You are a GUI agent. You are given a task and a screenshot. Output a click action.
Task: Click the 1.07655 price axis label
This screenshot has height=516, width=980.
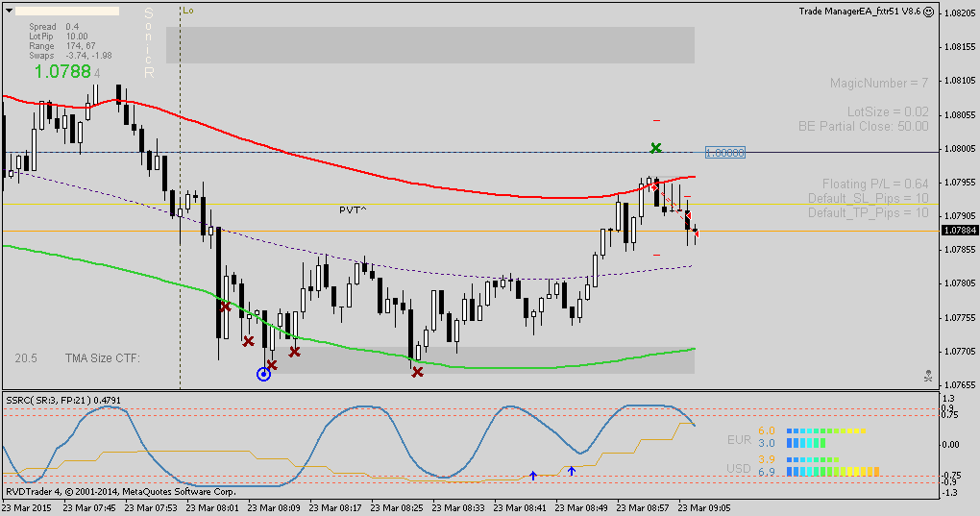pyautogui.click(x=961, y=384)
